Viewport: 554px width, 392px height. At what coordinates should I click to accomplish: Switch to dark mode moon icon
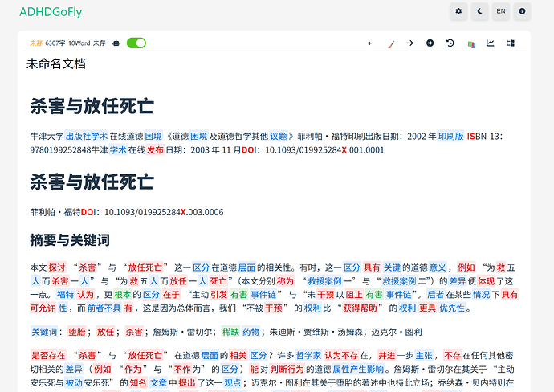click(480, 11)
